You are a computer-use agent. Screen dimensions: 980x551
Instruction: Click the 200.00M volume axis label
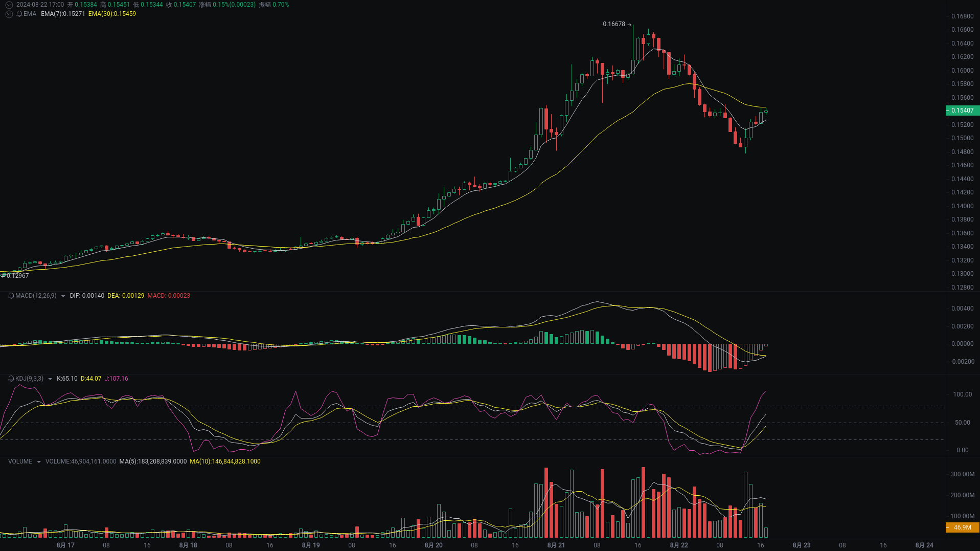(x=963, y=495)
